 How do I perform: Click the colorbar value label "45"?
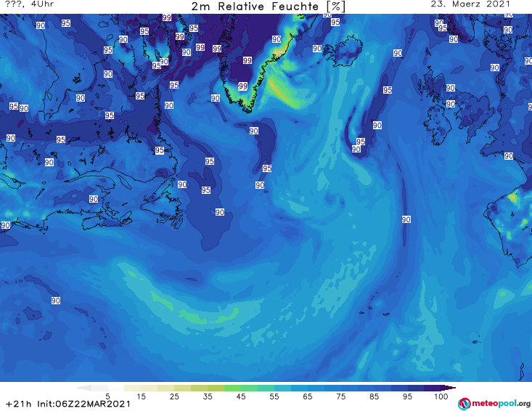241,396
